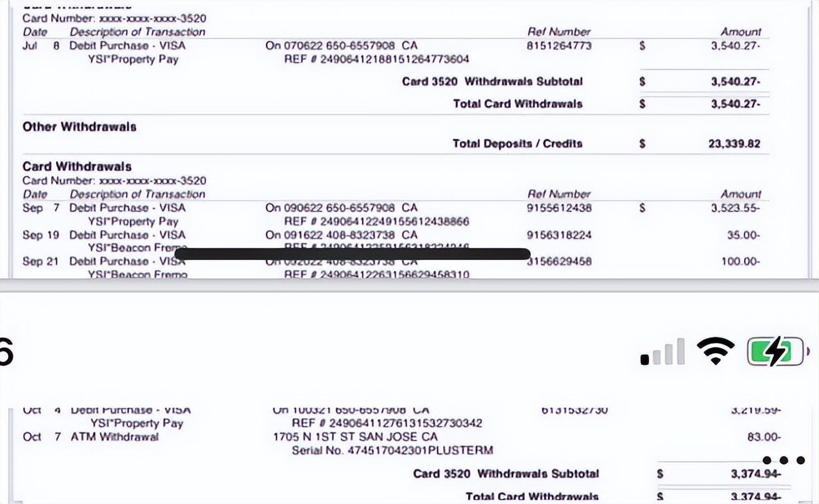The width and height of the screenshot is (819, 504).
Task: Select the 100.00 amount on Sep 21
Action: pos(740,261)
